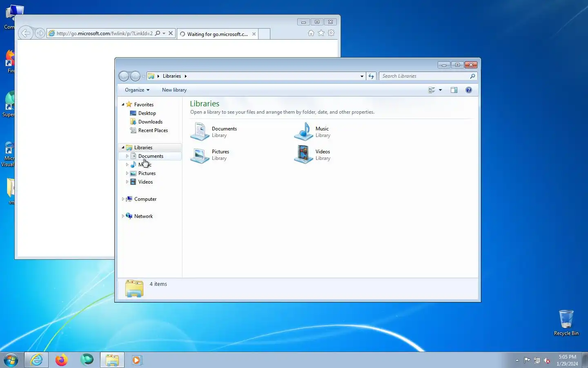Image resolution: width=588 pixels, height=368 pixels.
Task: Change your view using the view icon
Action: [x=432, y=90]
